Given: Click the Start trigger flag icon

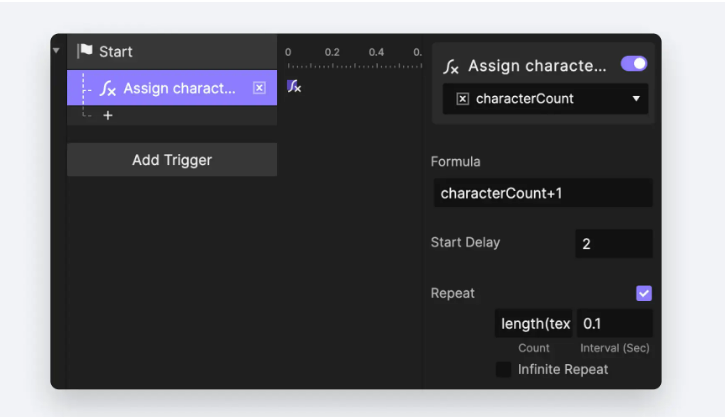Looking at the screenshot, I should [x=85, y=51].
